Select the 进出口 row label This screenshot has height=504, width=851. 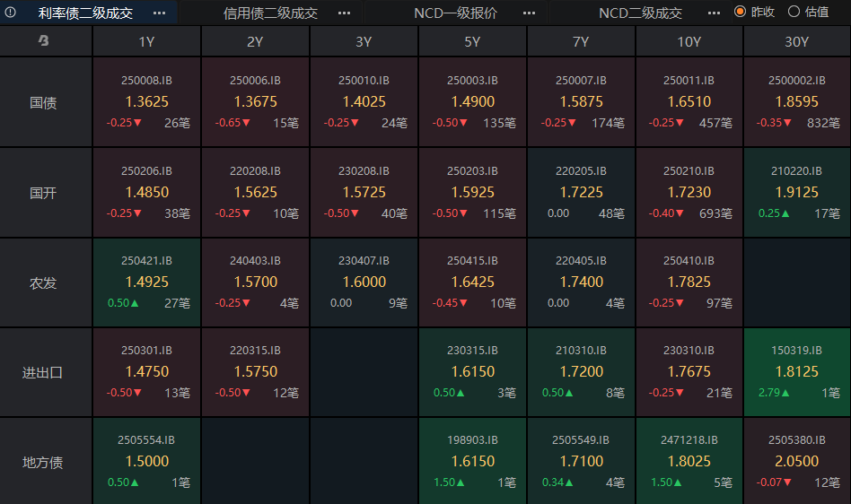pos(43,373)
